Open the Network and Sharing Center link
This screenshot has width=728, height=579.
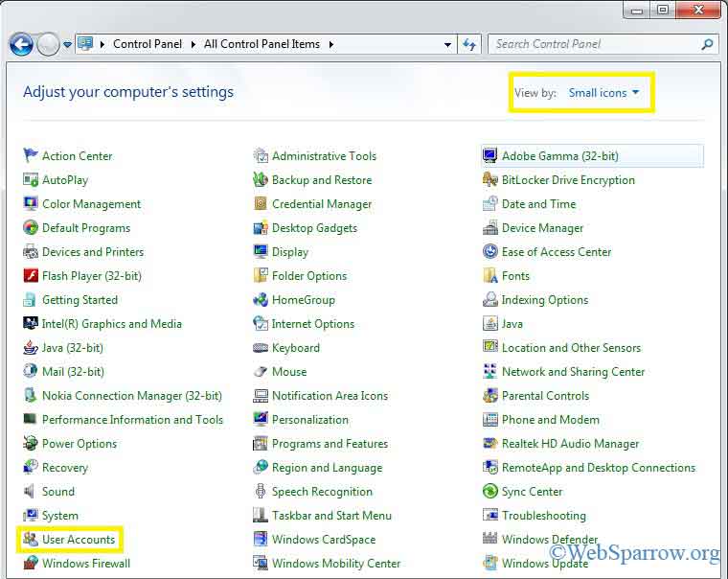tap(574, 372)
